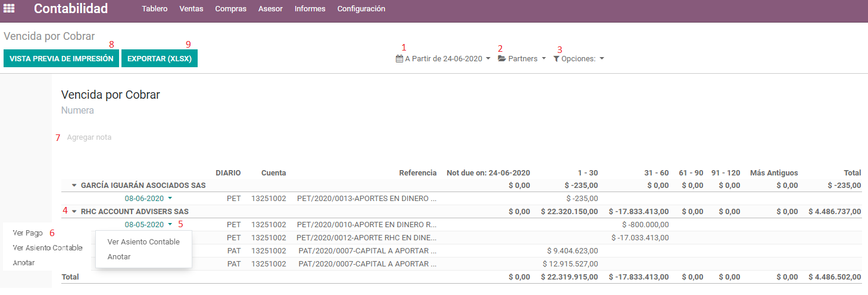This screenshot has width=868, height=295.
Task: Open the Informes menu
Action: coord(310,9)
